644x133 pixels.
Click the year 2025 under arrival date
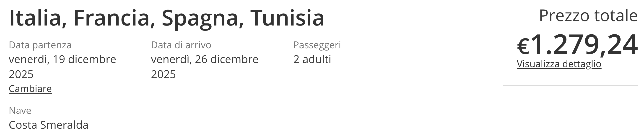coord(163,74)
